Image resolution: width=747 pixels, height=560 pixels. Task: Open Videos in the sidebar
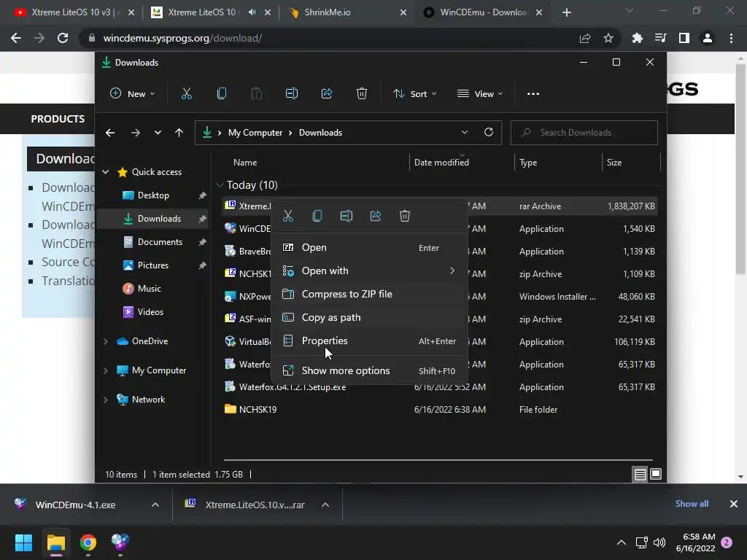(x=150, y=312)
